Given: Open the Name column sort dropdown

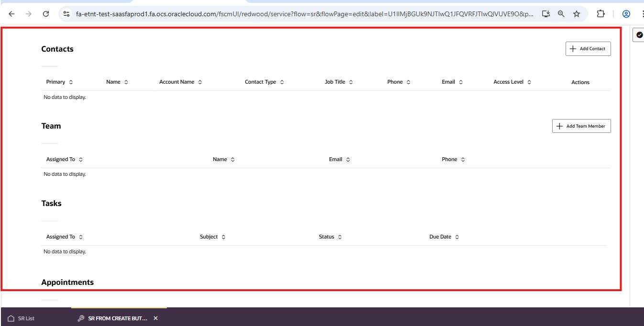Looking at the screenshot, I should tap(127, 82).
